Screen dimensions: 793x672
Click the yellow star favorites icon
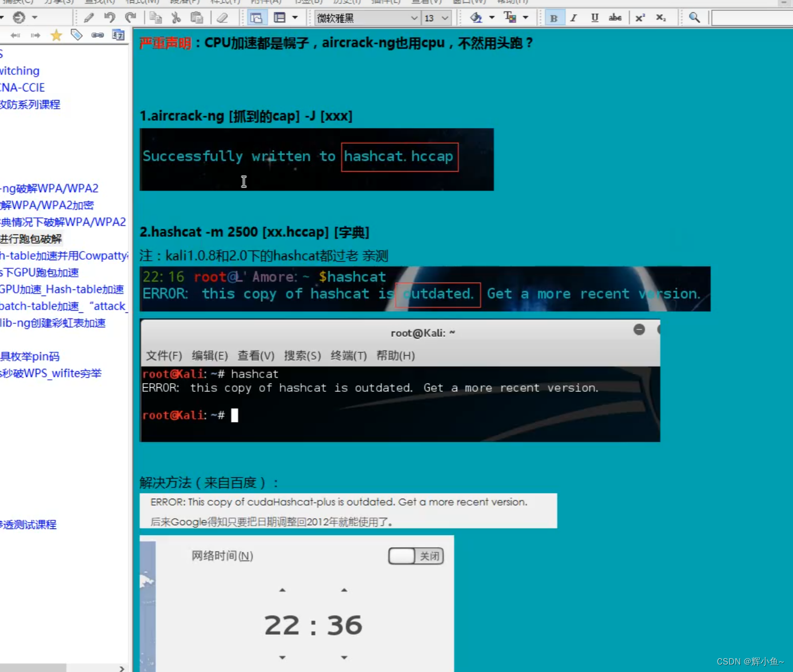[56, 35]
